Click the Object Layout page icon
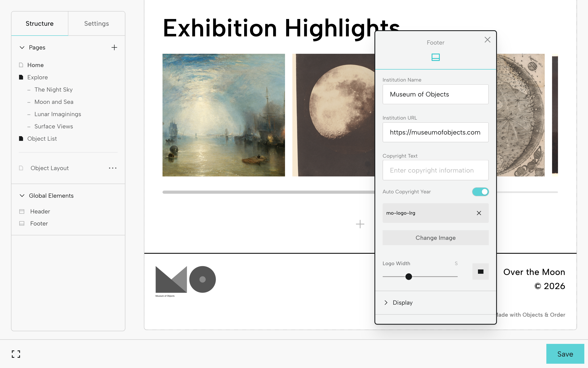Image resolution: width=588 pixels, height=368 pixels. (x=21, y=168)
